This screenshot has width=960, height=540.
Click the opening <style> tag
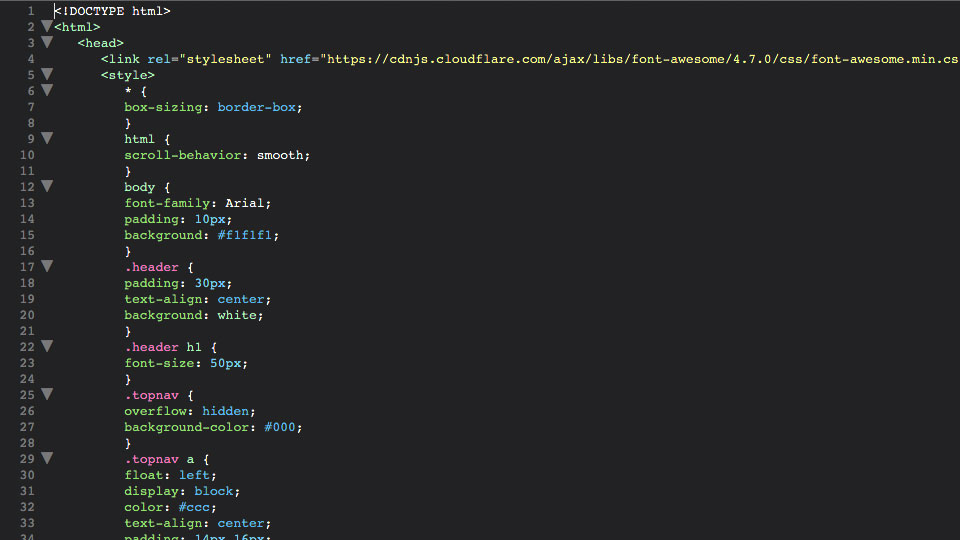tap(128, 75)
